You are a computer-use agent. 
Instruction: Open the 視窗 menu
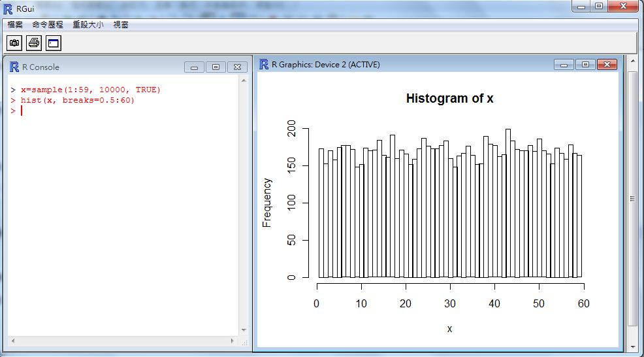121,24
